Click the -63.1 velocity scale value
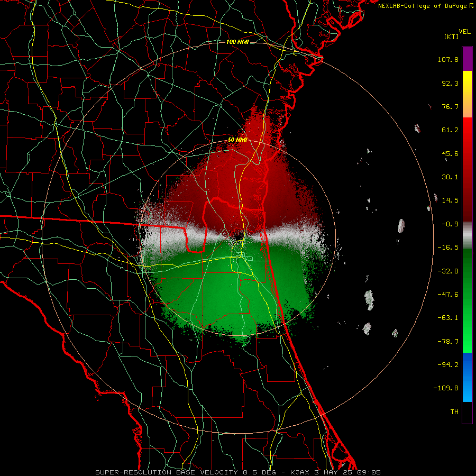The image size is (476, 476). (x=448, y=318)
